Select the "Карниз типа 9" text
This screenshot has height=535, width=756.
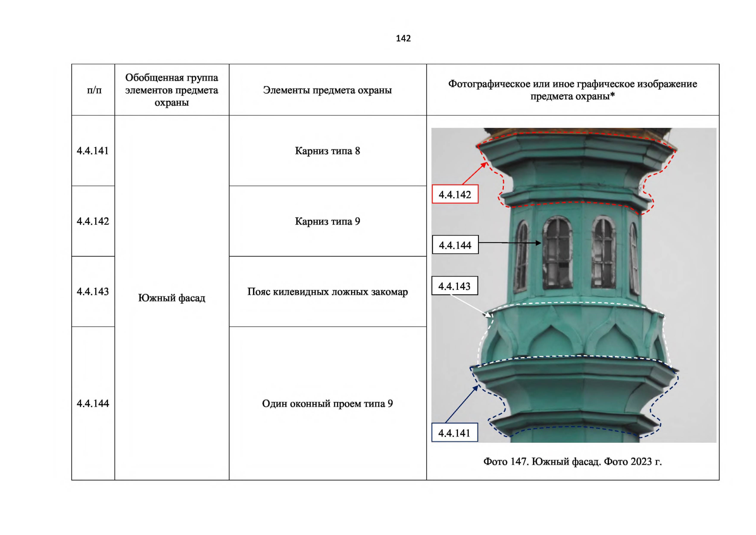[x=327, y=221]
